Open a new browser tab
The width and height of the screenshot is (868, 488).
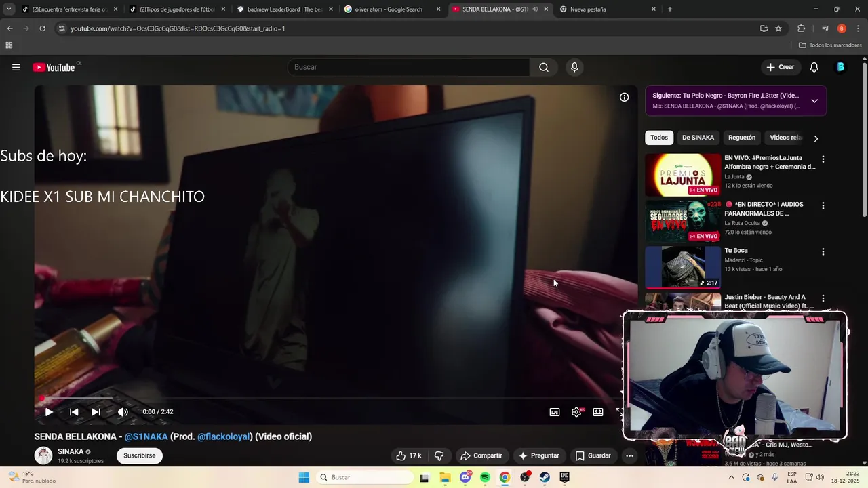670,9
